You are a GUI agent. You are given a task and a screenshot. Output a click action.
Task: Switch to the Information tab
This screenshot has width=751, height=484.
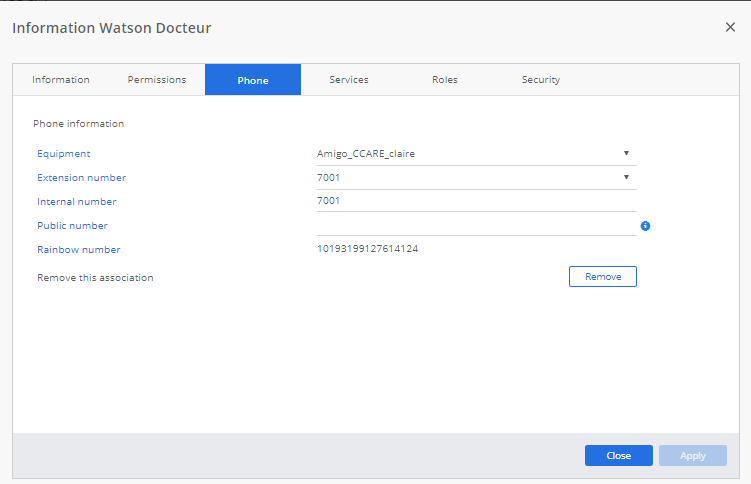(x=61, y=80)
